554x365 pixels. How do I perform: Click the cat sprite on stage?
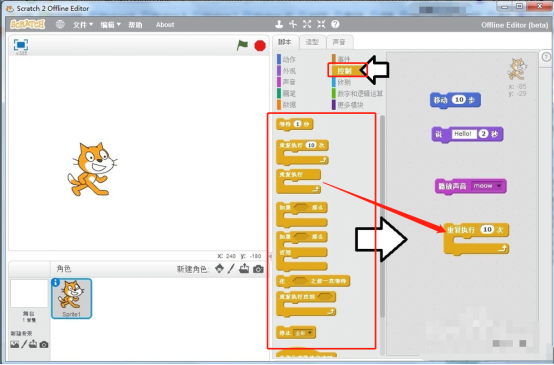(x=92, y=169)
